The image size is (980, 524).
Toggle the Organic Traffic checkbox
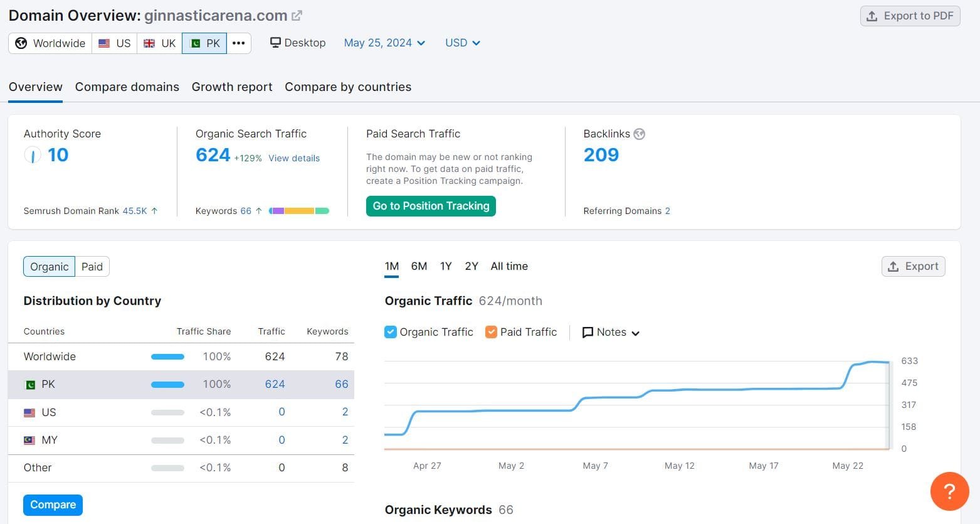tap(391, 332)
